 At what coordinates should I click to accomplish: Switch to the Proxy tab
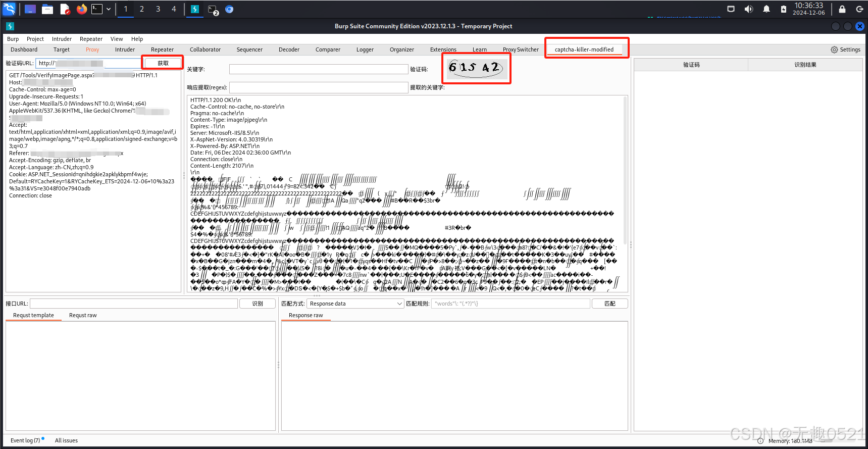pos(92,49)
